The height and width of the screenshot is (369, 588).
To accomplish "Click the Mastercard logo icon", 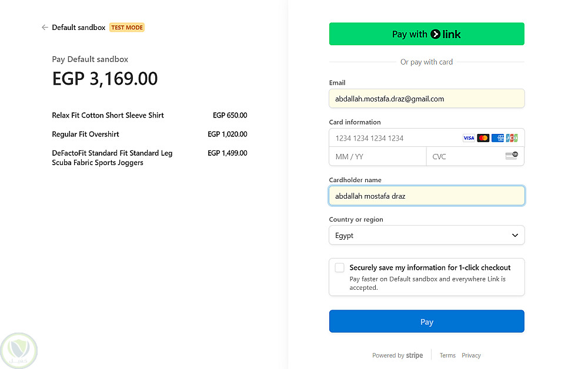I will click(483, 138).
